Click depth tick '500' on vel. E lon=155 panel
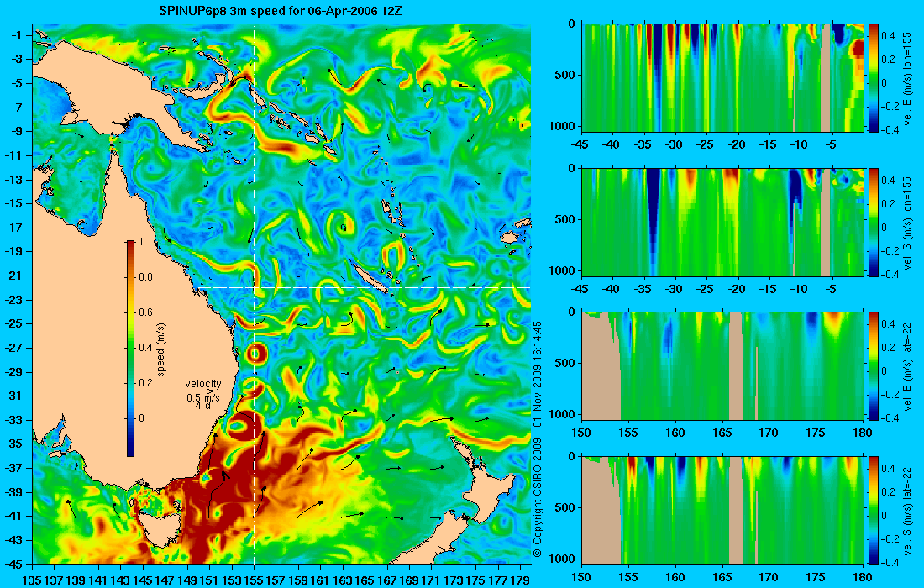This screenshot has height=588, width=924. tap(565, 75)
